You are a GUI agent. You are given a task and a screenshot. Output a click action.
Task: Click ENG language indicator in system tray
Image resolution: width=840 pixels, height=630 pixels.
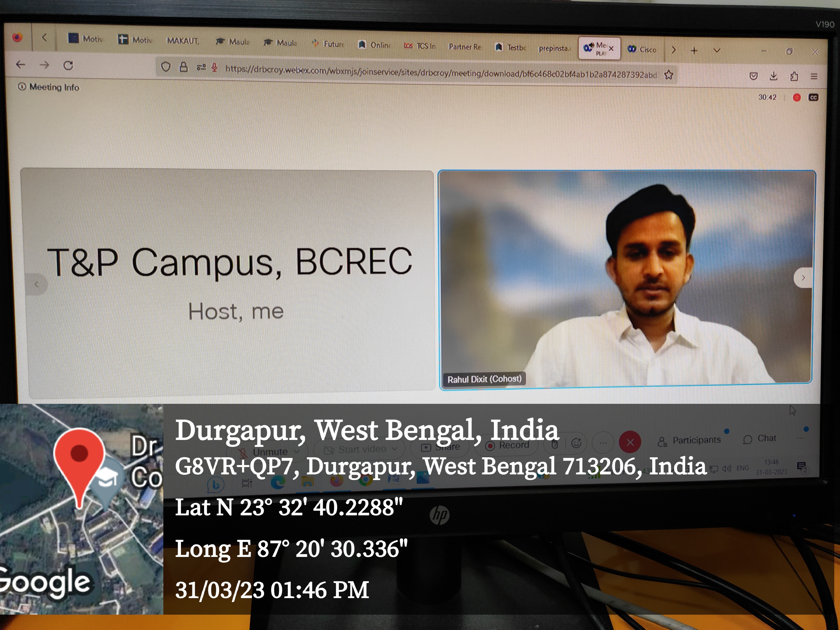[x=743, y=468]
